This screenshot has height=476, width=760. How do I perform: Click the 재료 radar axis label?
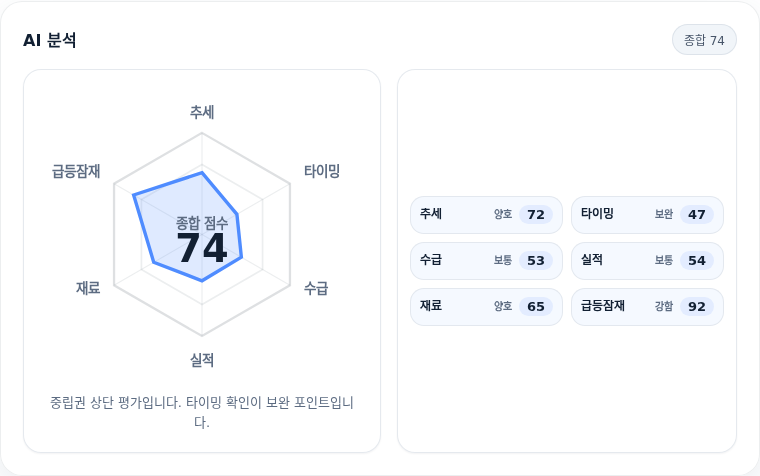click(x=88, y=288)
